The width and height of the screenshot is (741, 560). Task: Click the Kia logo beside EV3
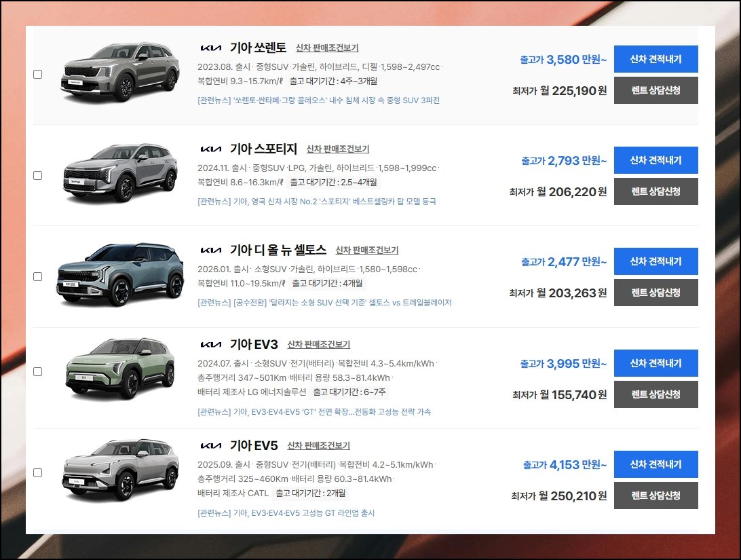[211, 345]
